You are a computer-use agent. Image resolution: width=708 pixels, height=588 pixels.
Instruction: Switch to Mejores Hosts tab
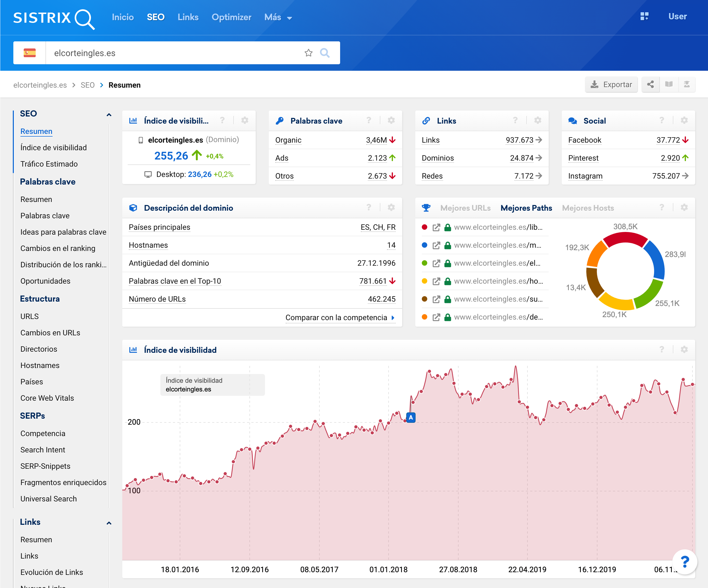[588, 208]
